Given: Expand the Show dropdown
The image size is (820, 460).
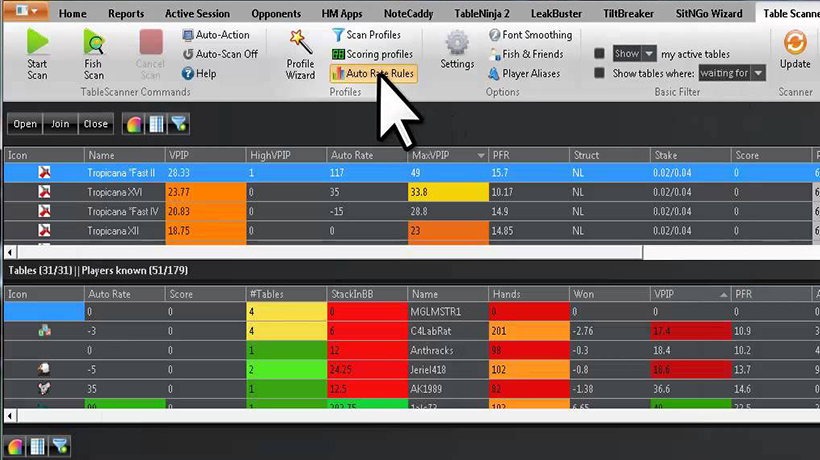Looking at the screenshot, I should [x=649, y=53].
